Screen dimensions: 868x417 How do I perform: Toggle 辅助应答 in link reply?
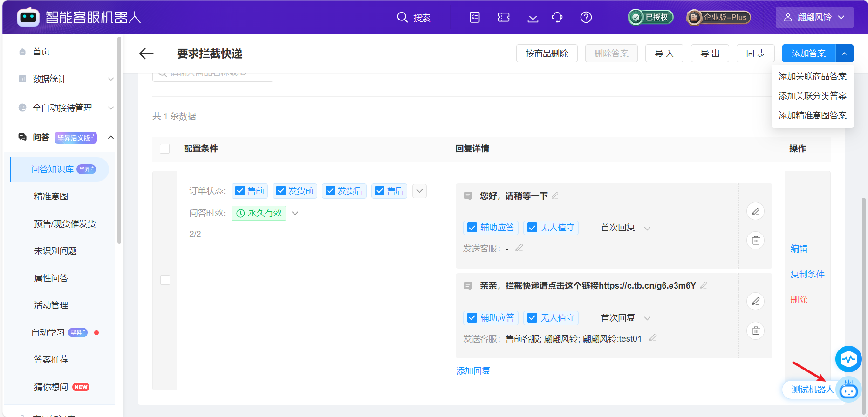pos(472,318)
